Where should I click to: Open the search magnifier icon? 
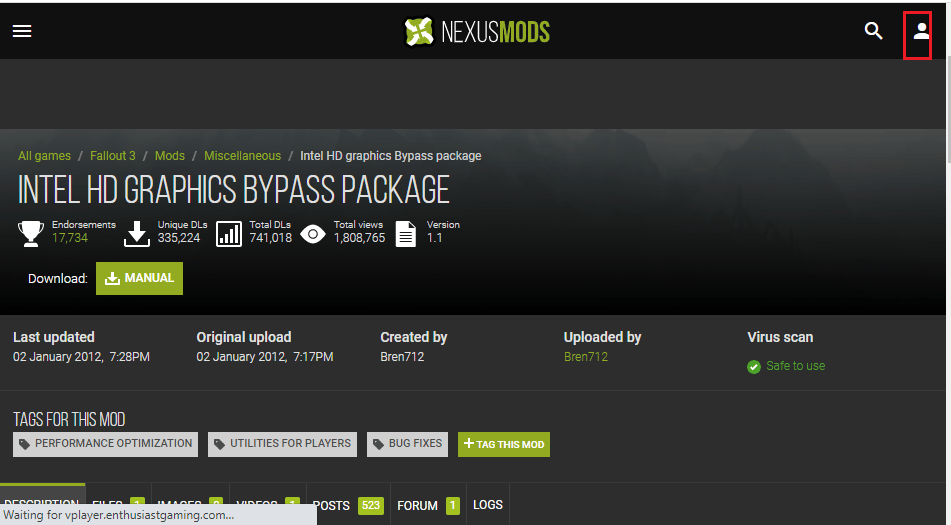tap(873, 30)
